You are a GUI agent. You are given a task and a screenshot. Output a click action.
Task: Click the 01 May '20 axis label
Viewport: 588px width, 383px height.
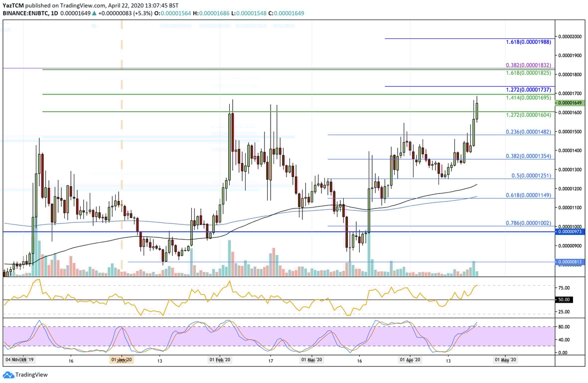point(505,359)
